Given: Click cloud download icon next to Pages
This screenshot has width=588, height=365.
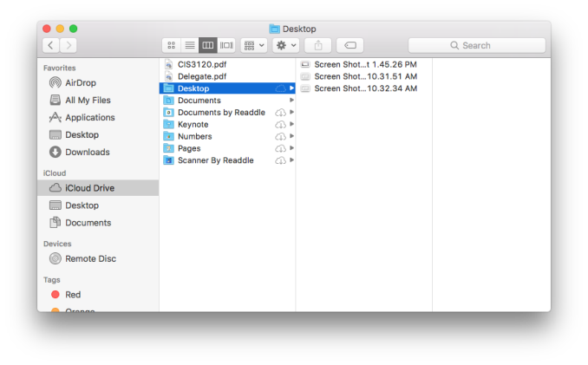Looking at the screenshot, I should 280,148.
